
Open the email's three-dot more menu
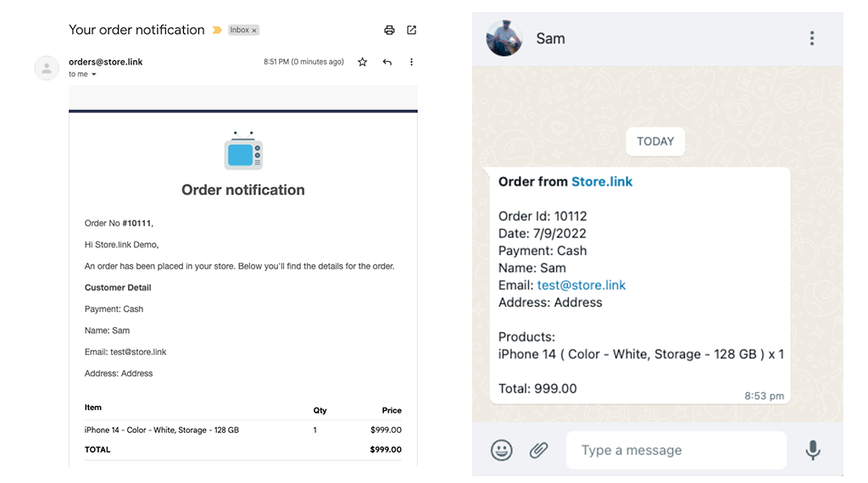[412, 62]
